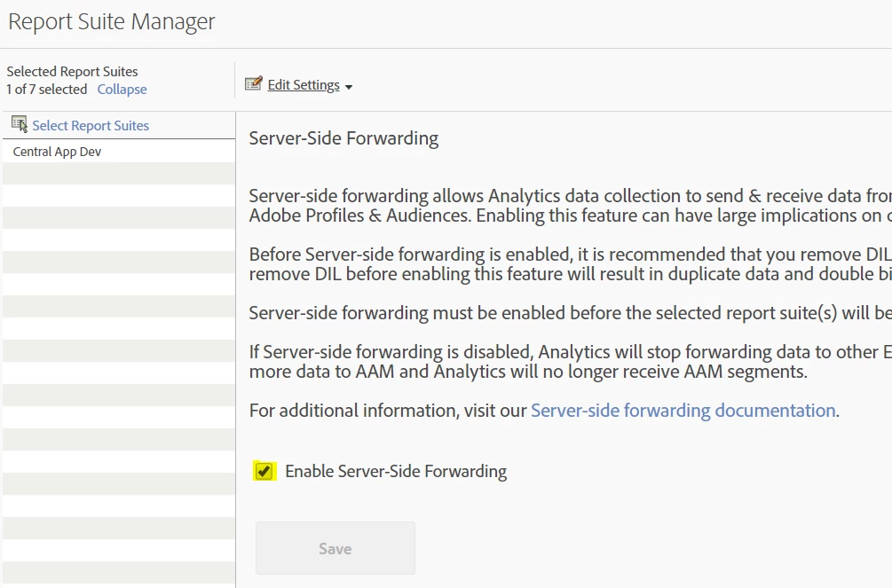Screen dimensions: 892x588
Task: Collapse the selected report suites panel
Action: coord(122,90)
